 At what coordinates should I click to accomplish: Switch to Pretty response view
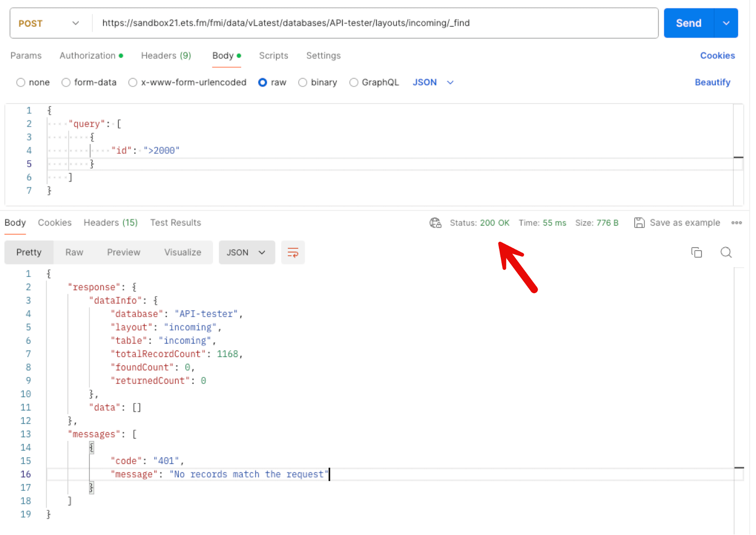pos(29,253)
